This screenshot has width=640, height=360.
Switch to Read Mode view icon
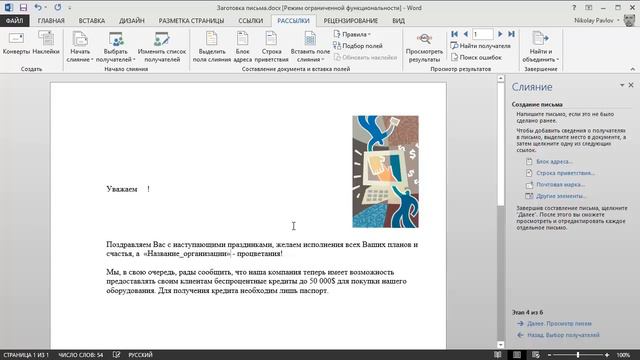coord(498,355)
